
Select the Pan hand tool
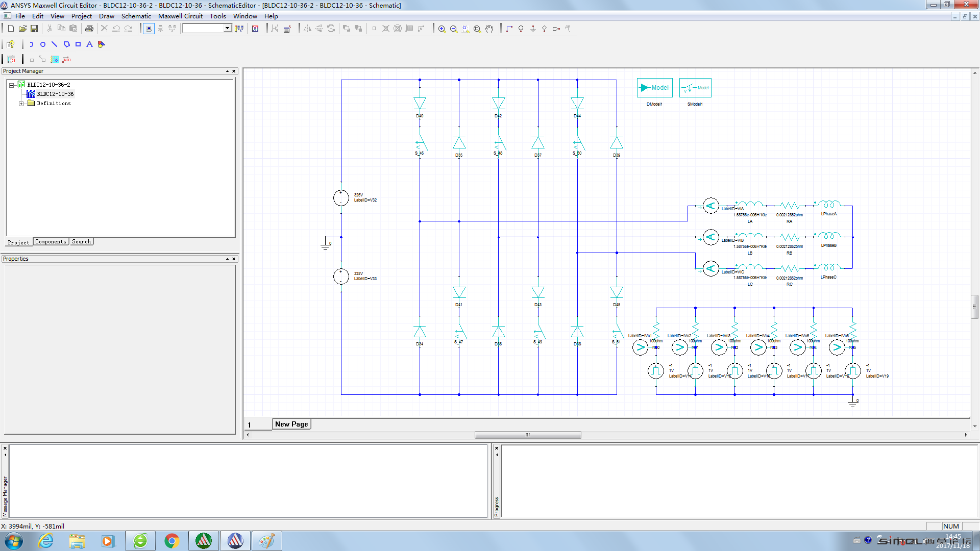click(x=489, y=29)
